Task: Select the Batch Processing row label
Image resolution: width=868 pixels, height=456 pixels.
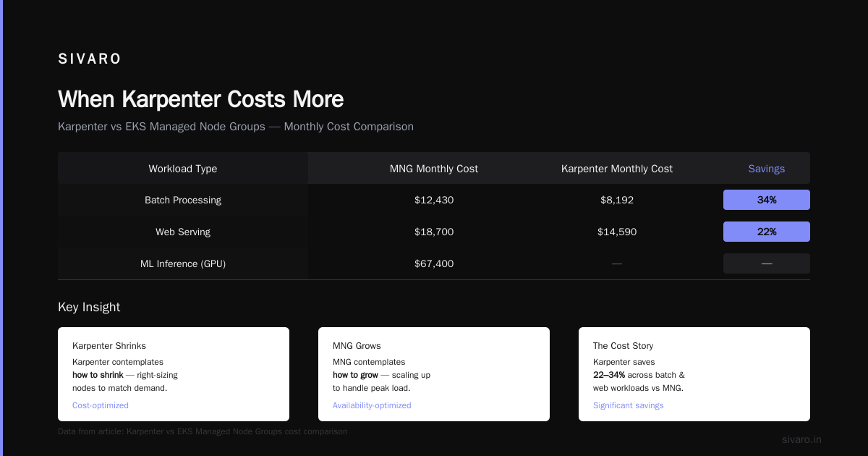Action: [x=183, y=200]
